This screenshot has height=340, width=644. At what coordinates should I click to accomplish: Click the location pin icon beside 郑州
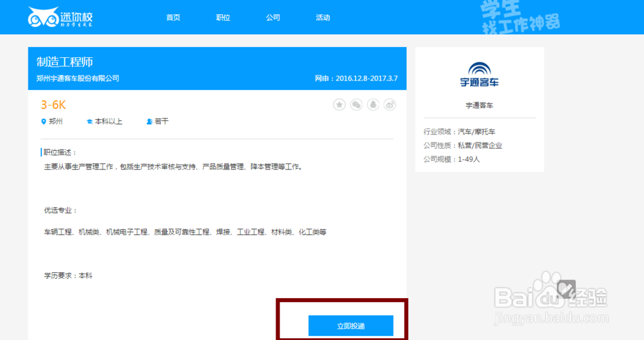pos(44,122)
